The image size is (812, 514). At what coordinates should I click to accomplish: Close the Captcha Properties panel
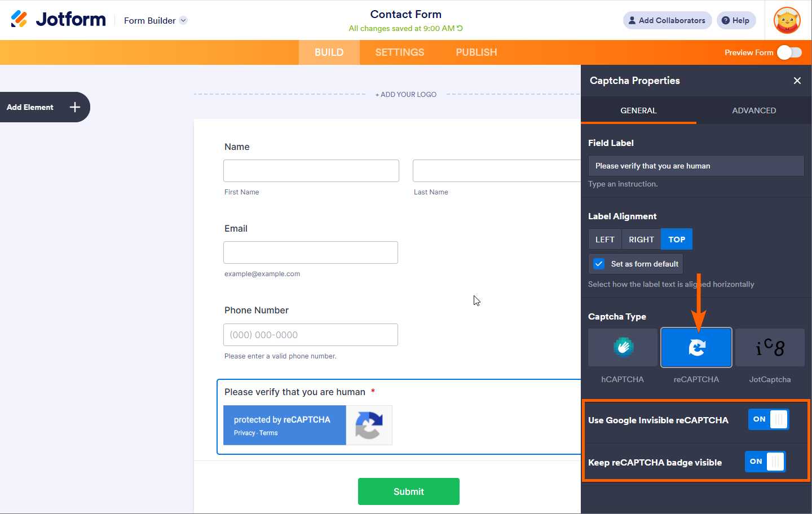pyautogui.click(x=797, y=81)
